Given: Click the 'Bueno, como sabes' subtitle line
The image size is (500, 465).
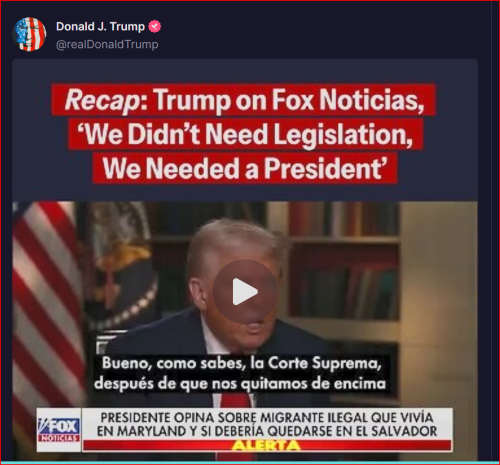Looking at the screenshot, I should click(x=242, y=363).
